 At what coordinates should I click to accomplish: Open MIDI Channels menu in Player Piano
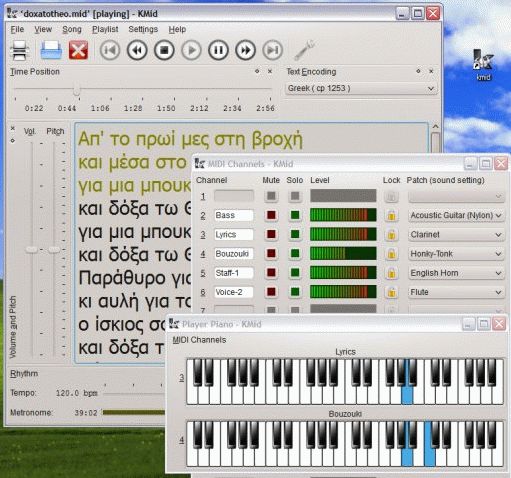[x=199, y=340]
